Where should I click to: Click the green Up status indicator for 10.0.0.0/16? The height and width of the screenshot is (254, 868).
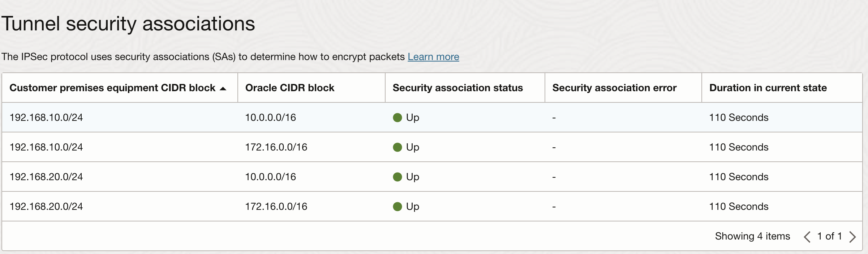click(x=397, y=117)
